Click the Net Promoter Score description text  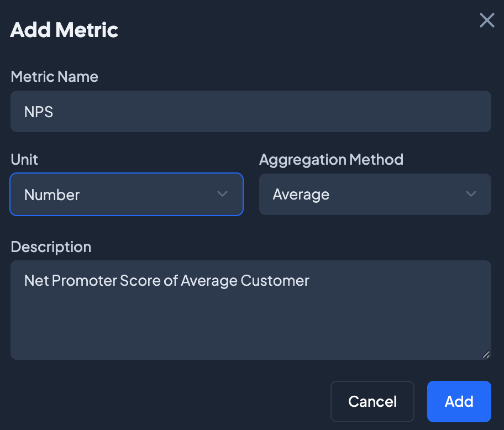click(x=166, y=280)
